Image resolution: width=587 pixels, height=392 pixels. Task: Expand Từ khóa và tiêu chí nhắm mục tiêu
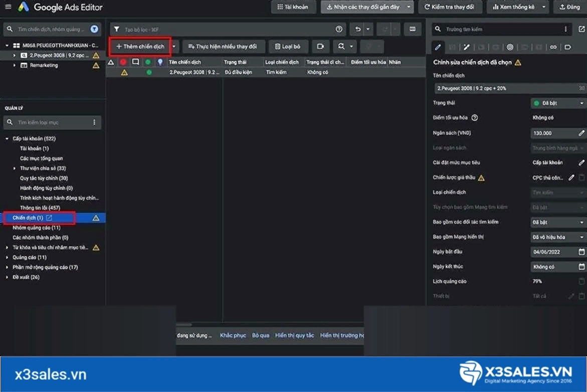click(x=7, y=248)
